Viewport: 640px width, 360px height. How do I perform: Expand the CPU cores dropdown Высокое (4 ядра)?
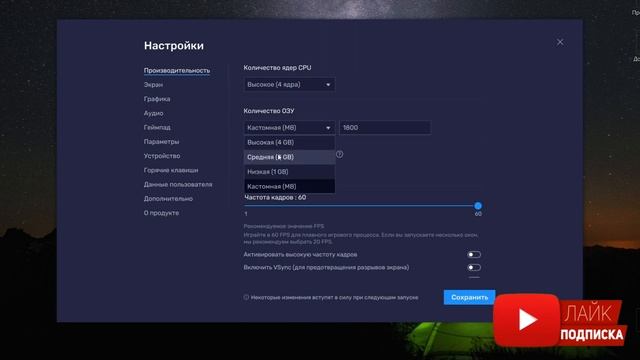click(289, 84)
